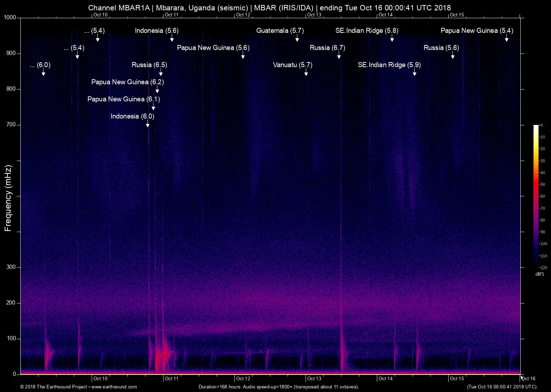Viewport: 551px width, 392px height.
Task: Select the SE.Indian Ridge (5.8) arrow marker
Action: (392, 39)
